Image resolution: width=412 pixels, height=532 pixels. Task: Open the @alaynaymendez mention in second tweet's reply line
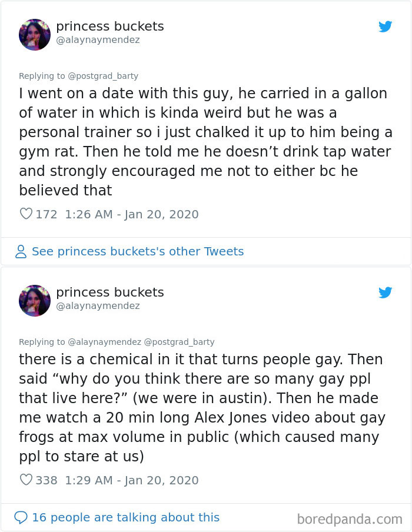point(111,342)
